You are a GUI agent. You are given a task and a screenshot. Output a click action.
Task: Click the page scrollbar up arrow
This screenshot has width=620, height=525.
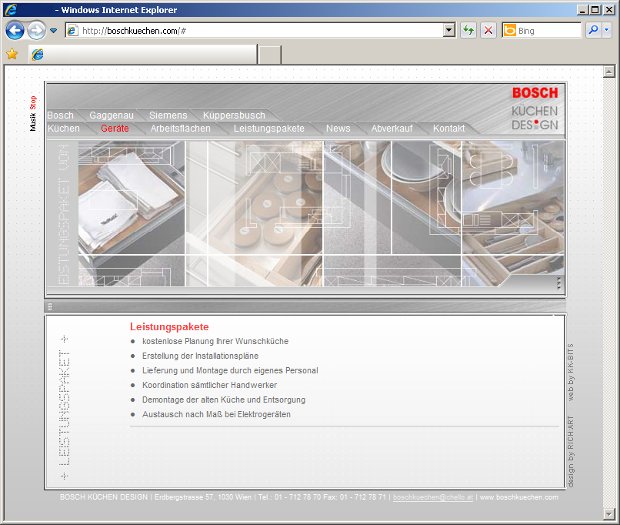pyautogui.click(x=609, y=72)
